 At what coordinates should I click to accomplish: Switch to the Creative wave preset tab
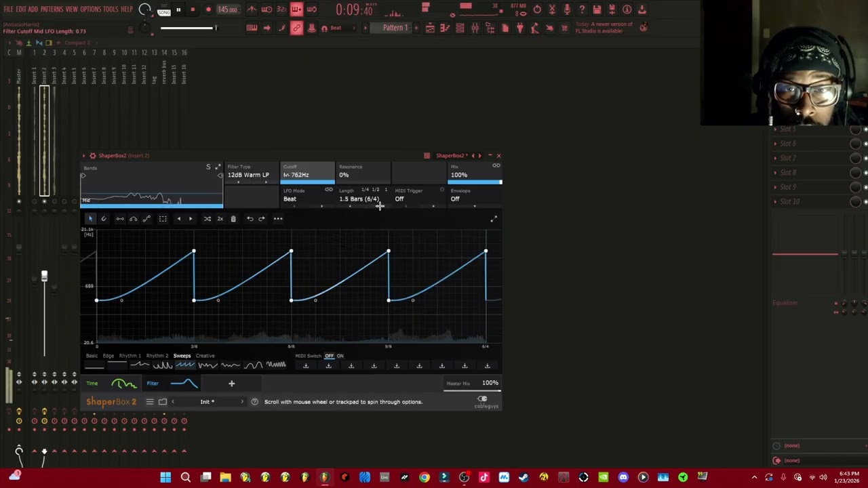(x=205, y=356)
